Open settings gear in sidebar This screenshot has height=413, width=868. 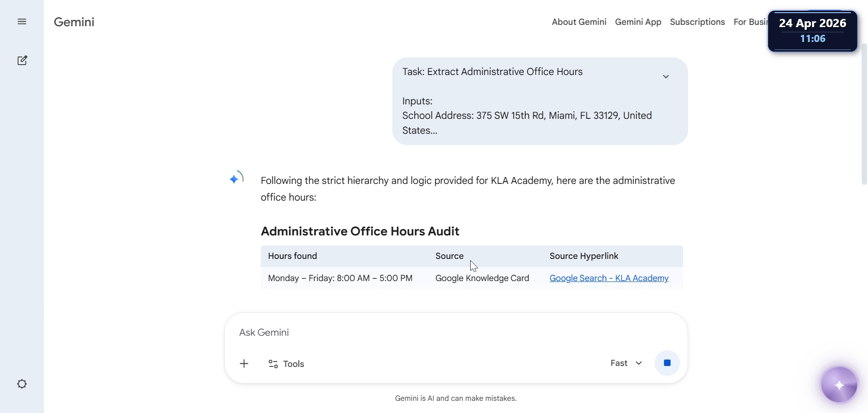22,384
